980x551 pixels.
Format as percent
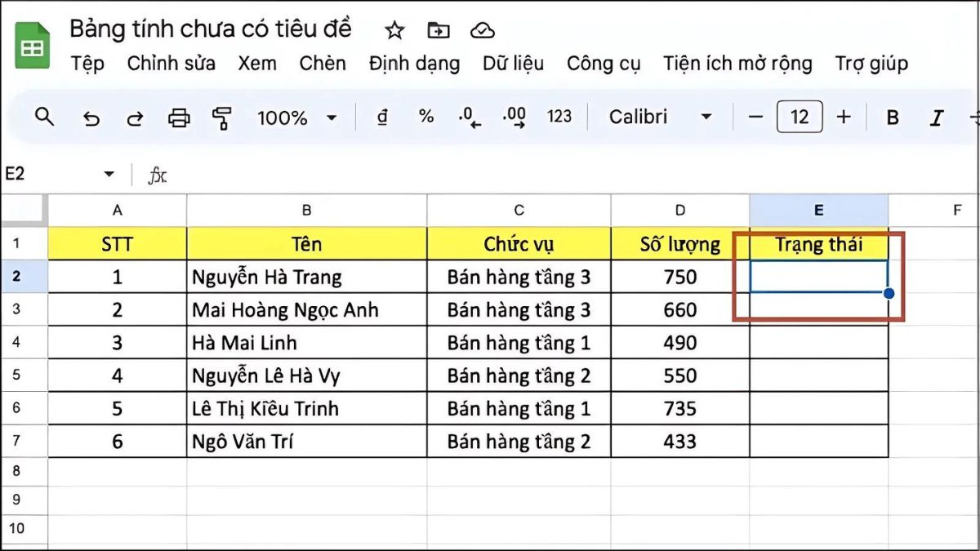[426, 117]
